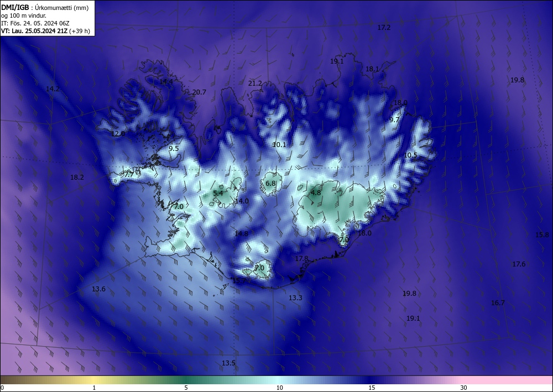Click the map value 18.2
The image size is (553, 392).
click(77, 177)
